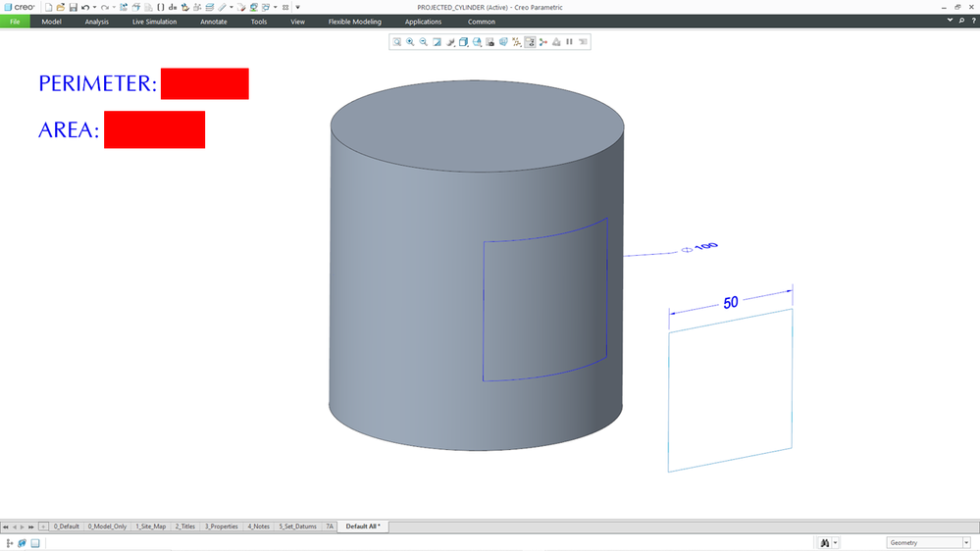The image size is (980, 551).
Task: Open the Common ribbon tab
Action: [482, 22]
